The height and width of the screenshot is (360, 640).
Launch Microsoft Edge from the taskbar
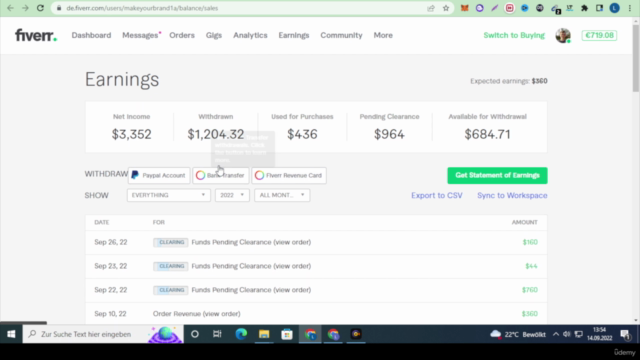coord(241,334)
